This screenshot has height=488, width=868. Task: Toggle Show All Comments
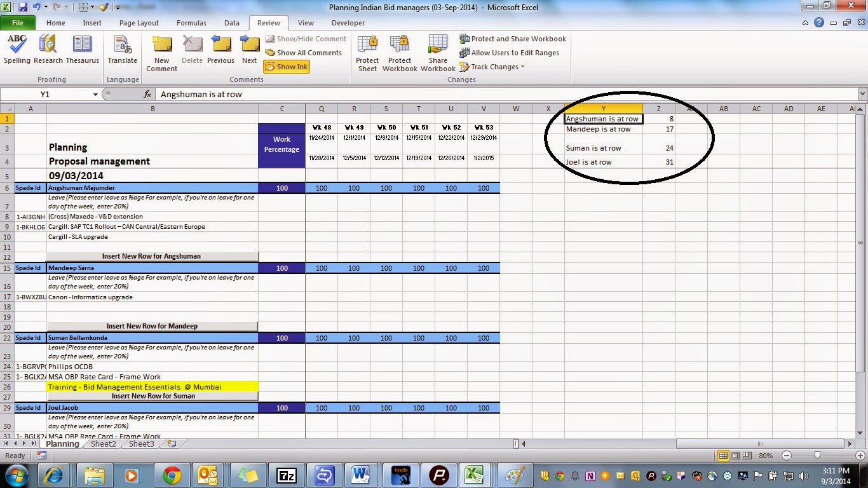tap(304, 53)
